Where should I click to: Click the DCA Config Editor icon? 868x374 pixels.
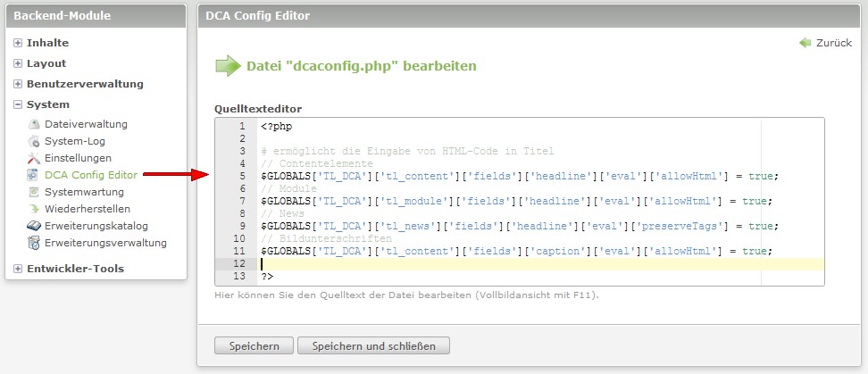(x=34, y=175)
